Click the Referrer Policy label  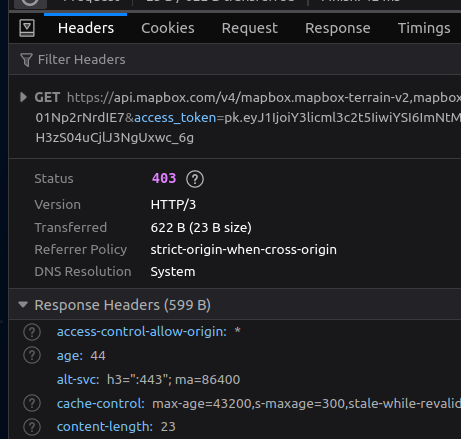tap(81, 250)
